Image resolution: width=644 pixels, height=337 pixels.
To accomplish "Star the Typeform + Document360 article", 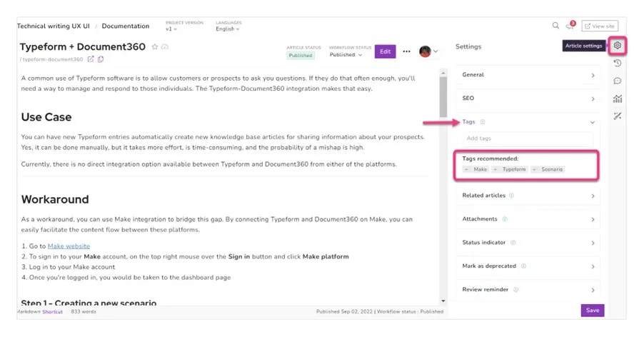I will [x=155, y=47].
